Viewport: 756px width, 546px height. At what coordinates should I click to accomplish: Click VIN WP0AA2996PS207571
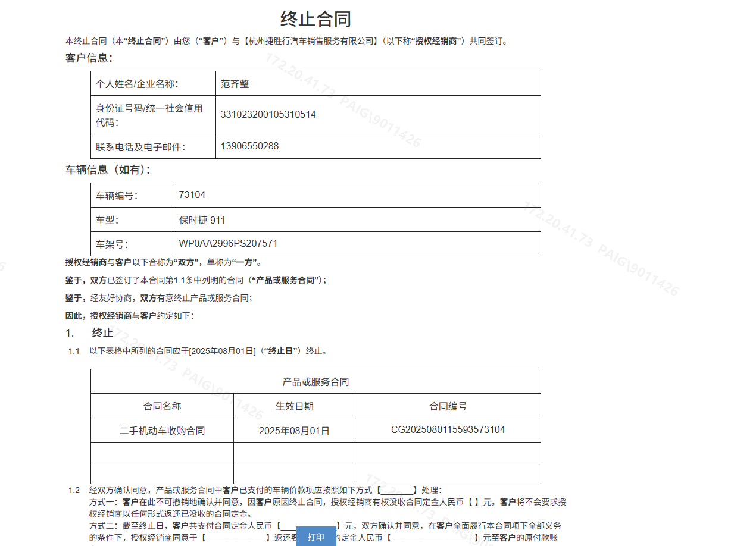tap(228, 243)
